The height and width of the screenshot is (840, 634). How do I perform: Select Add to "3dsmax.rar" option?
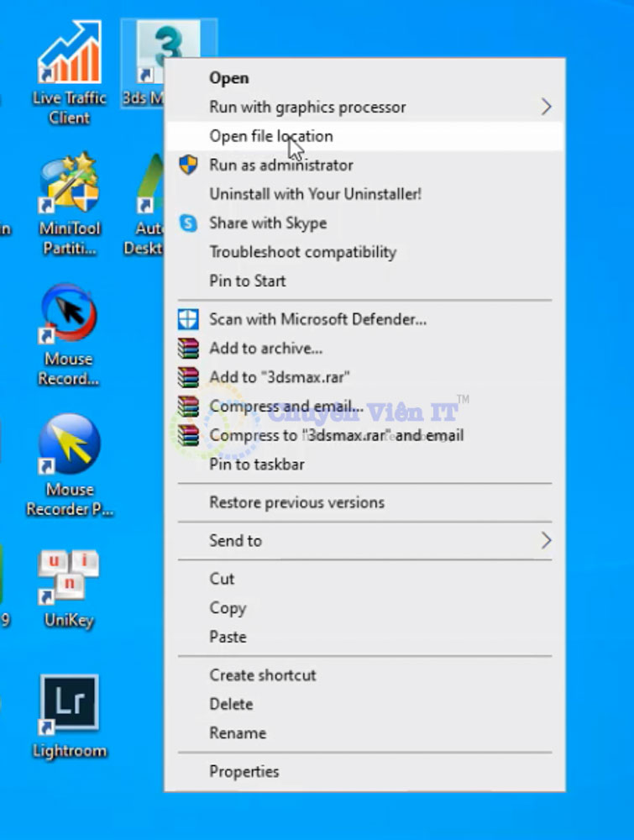click(x=279, y=377)
